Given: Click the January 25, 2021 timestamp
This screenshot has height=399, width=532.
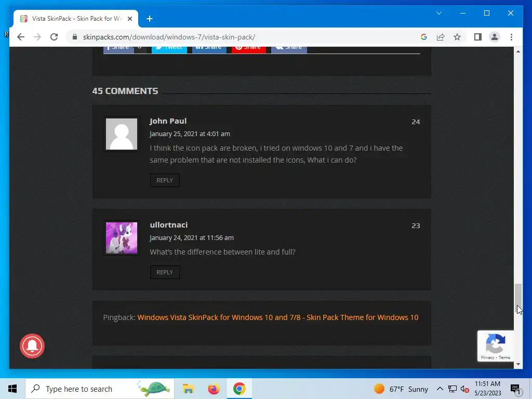Looking at the screenshot, I should pos(190,134).
